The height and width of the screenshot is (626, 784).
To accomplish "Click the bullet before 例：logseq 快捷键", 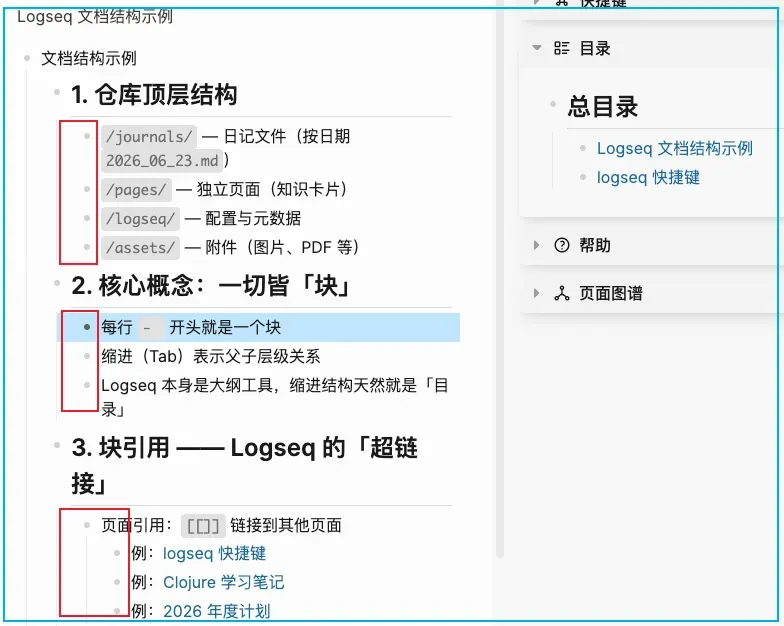I will [117, 553].
